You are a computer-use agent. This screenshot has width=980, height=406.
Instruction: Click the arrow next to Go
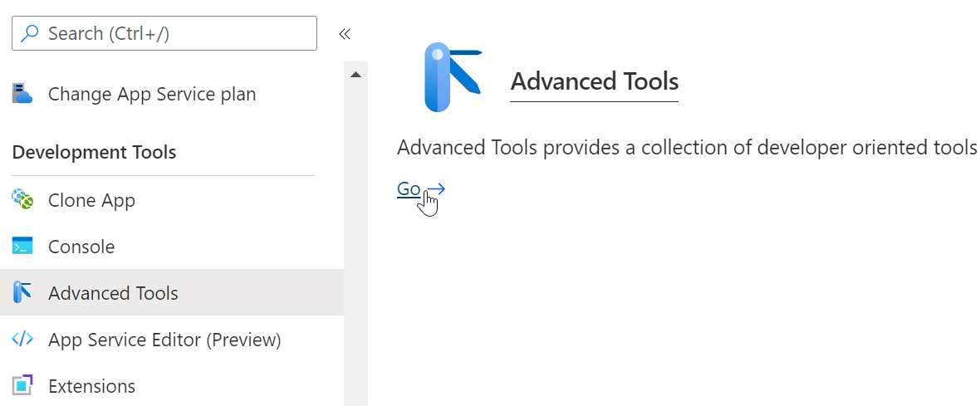coord(436,188)
